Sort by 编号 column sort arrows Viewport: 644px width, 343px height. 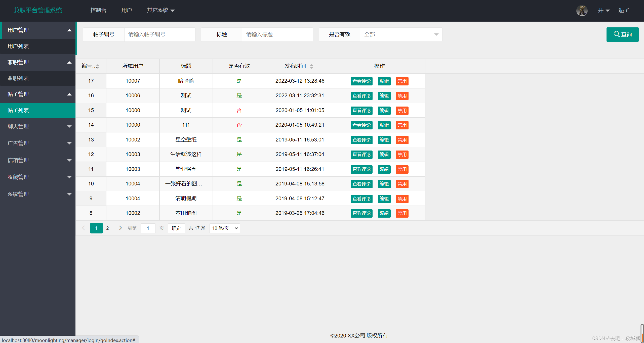pos(98,66)
